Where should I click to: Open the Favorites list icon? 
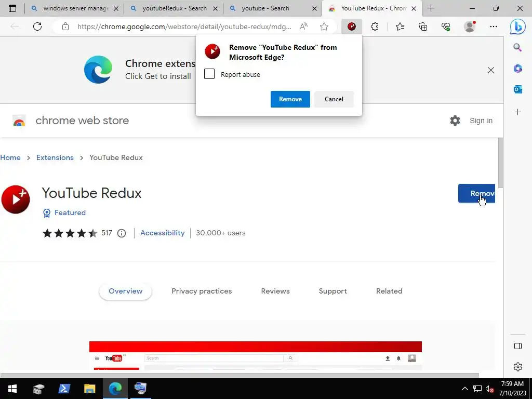coord(400,26)
